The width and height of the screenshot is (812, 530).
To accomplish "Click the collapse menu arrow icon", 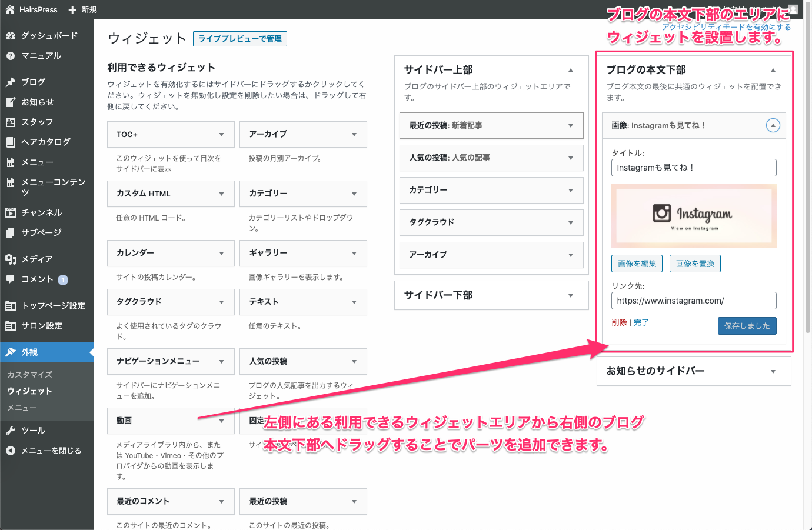I will click(x=11, y=451).
